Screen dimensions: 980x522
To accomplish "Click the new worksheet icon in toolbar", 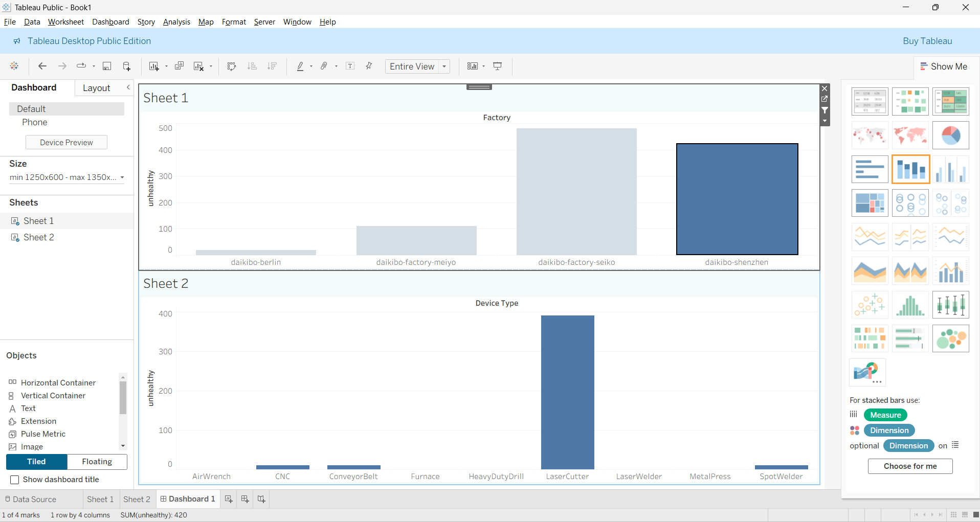I will [x=154, y=66].
